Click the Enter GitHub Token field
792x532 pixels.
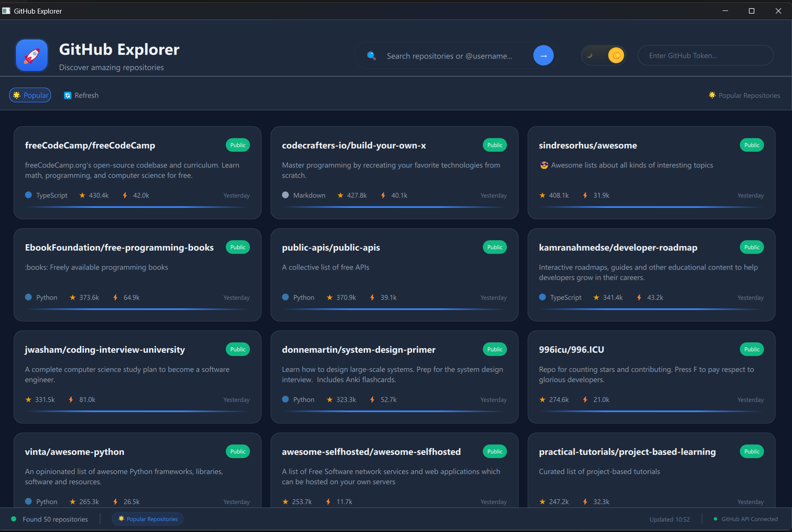pyautogui.click(x=705, y=55)
